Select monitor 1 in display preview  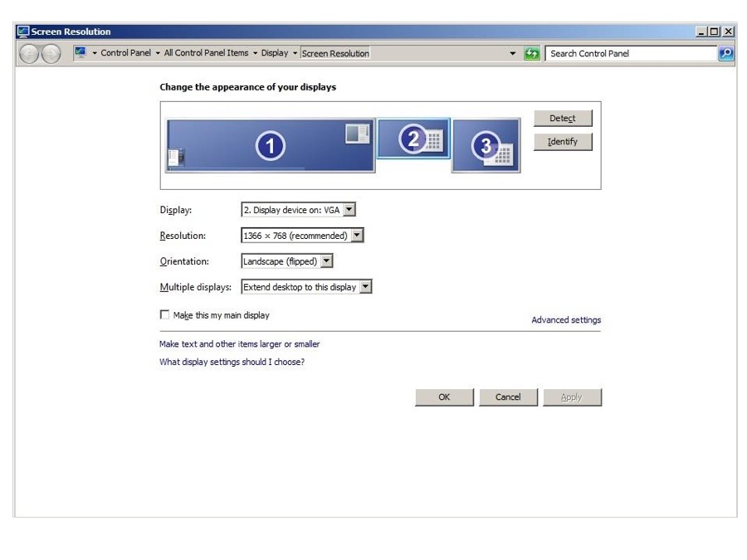(270, 146)
